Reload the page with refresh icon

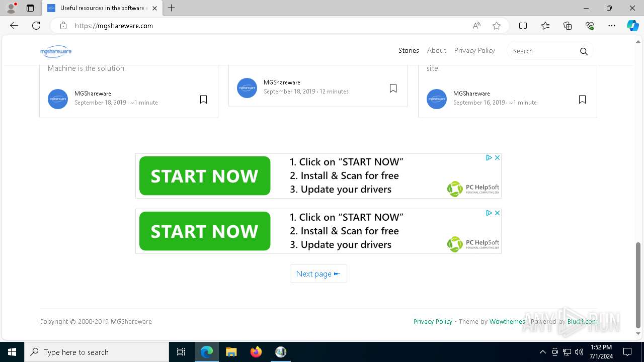coord(36,26)
